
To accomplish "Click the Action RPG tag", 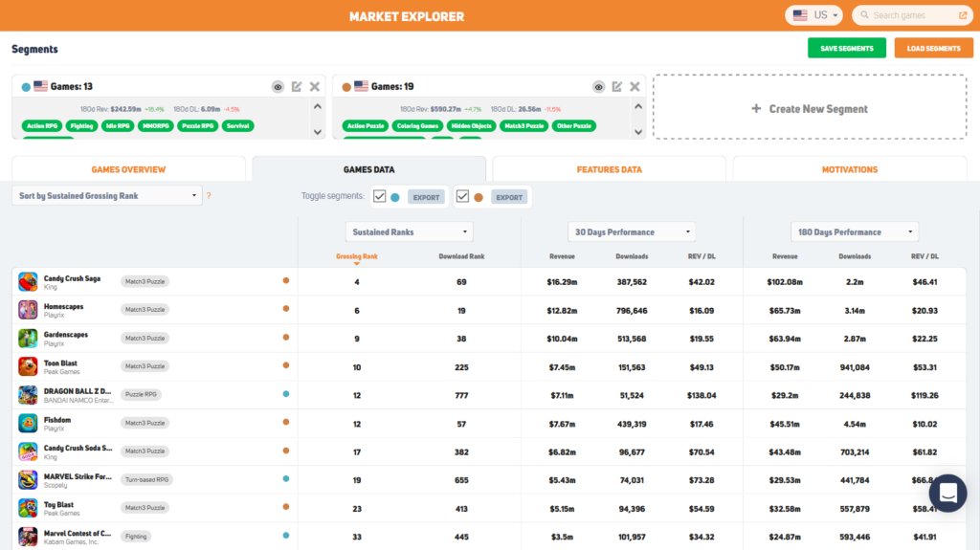I will 42,125.
